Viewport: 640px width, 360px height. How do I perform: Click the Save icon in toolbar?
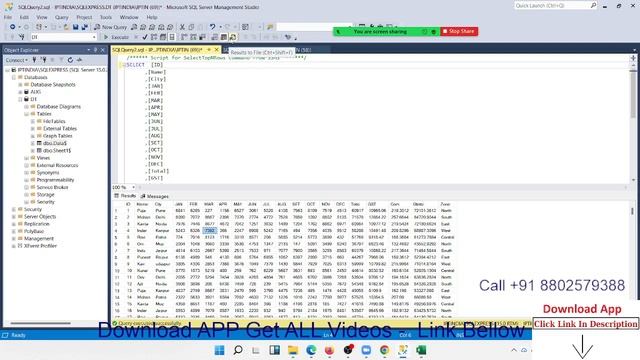(76, 27)
